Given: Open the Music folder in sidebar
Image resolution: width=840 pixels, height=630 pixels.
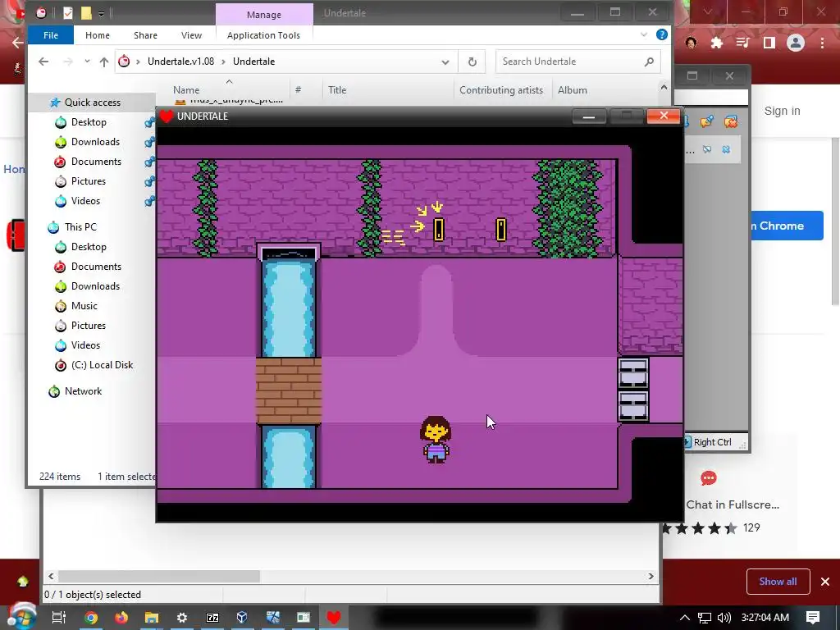Looking at the screenshot, I should (x=84, y=306).
